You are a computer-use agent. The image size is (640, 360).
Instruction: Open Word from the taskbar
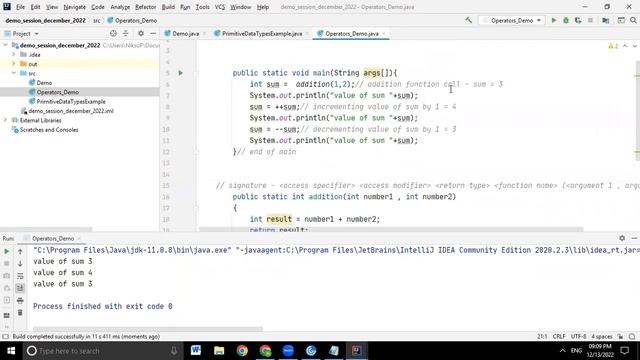[x=196, y=350]
